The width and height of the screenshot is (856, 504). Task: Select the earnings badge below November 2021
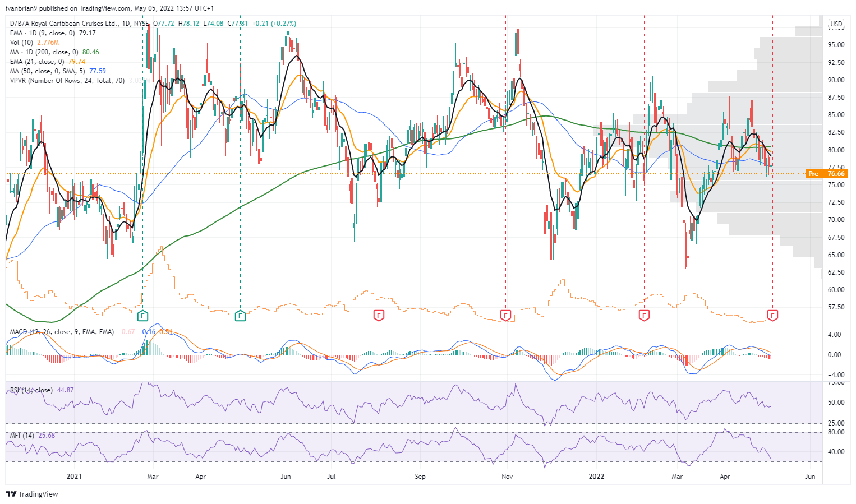coord(507,316)
